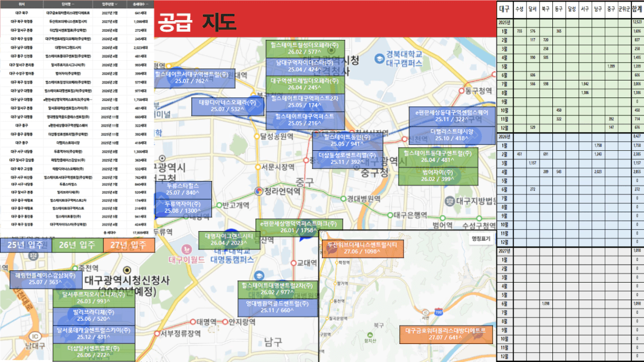Click the 대구지방법원 courthouse icon
This screenshot has width=644, height=362.
(x=450, y=201)
